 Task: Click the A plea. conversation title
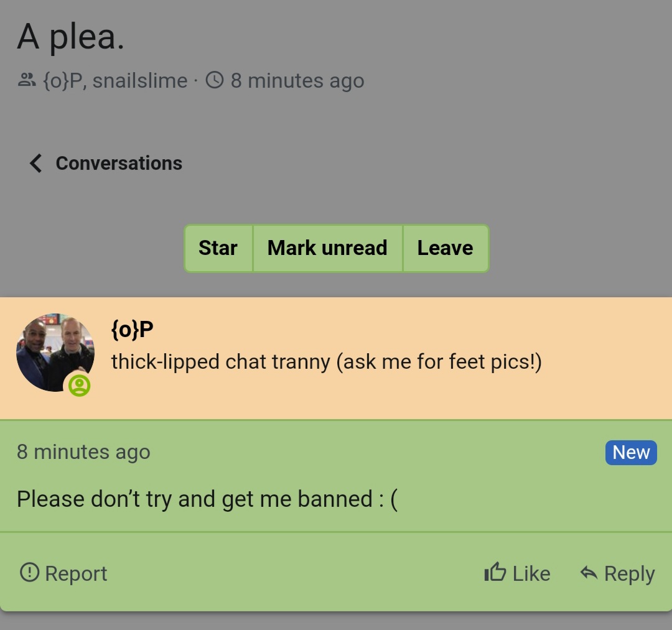[x=71, y=37]
